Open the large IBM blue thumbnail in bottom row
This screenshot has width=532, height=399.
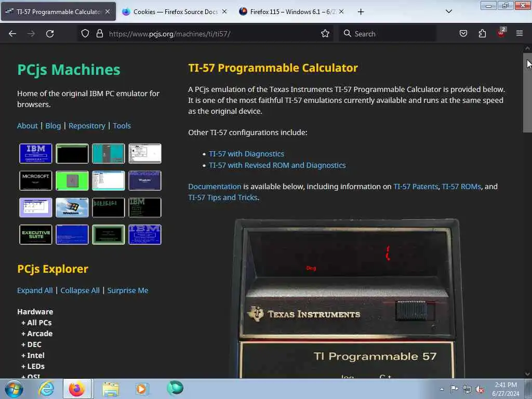pyautogui.click(x=145, y=234)
